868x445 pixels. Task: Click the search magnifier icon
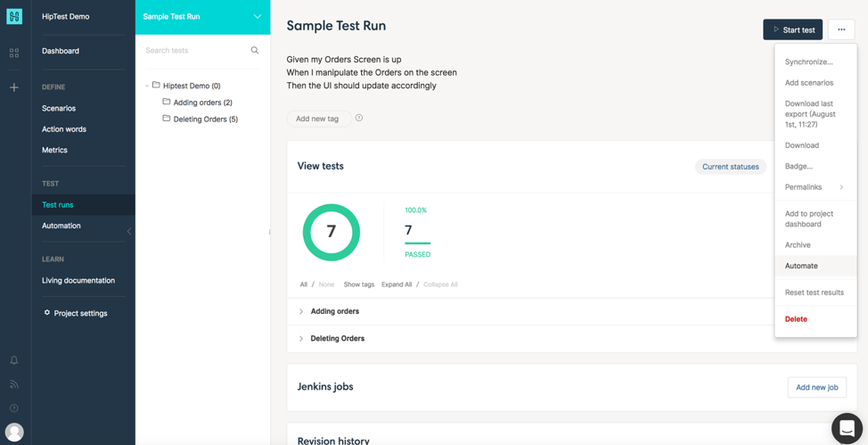[255, 51]
